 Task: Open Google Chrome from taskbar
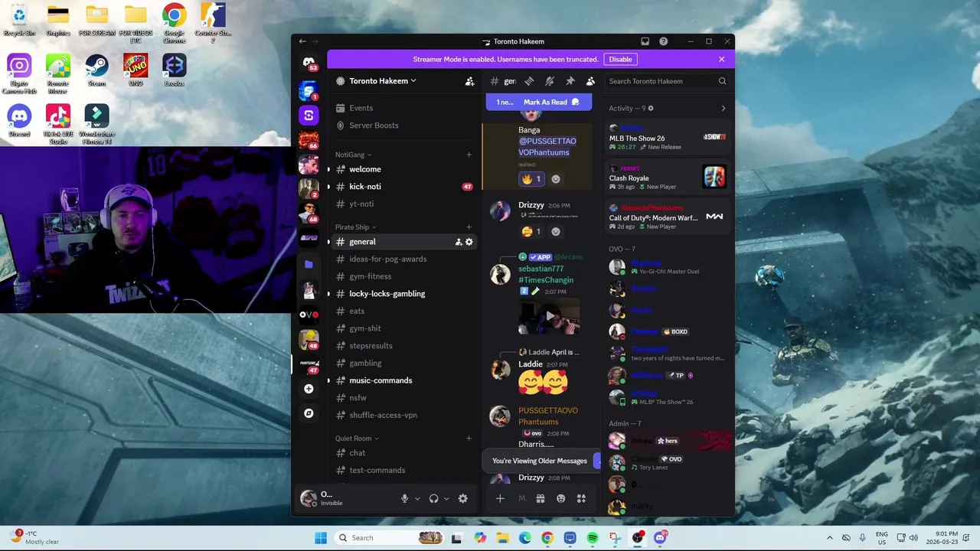coord(547,538)
